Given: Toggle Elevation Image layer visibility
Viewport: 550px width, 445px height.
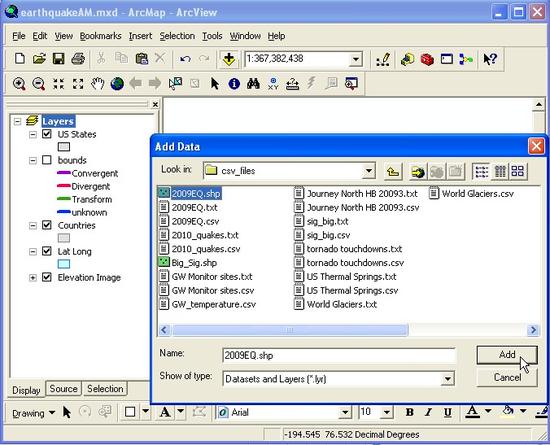Looking at the screenshot, I should coord(47,277).
